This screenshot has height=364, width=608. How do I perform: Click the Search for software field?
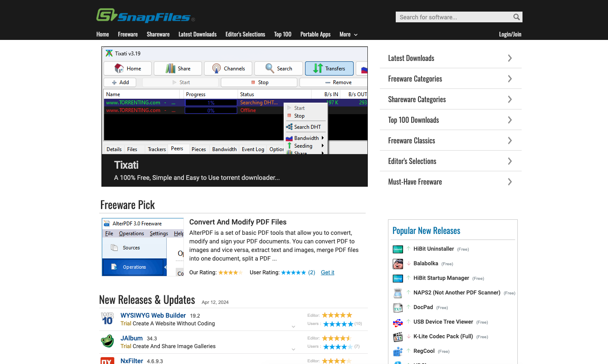pyautogui.click(x=454, y=17)
